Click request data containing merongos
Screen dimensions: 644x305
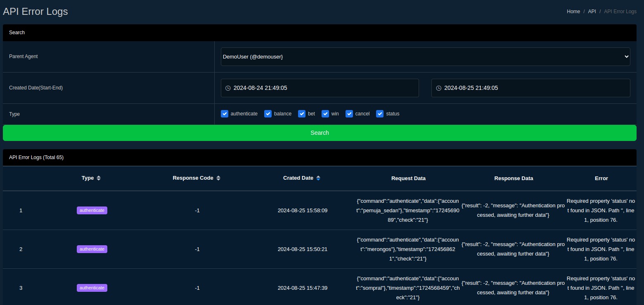click(x=408, y=249)
